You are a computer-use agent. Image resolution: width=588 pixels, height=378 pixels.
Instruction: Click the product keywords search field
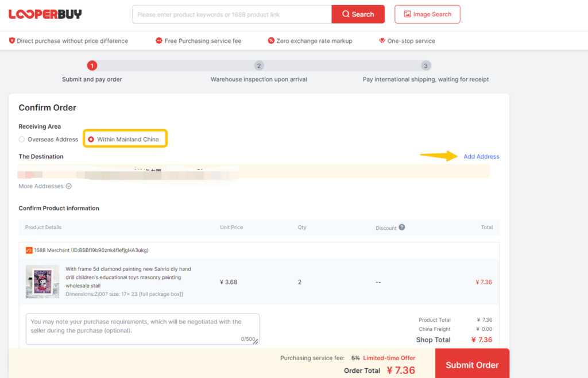(231, 14)
